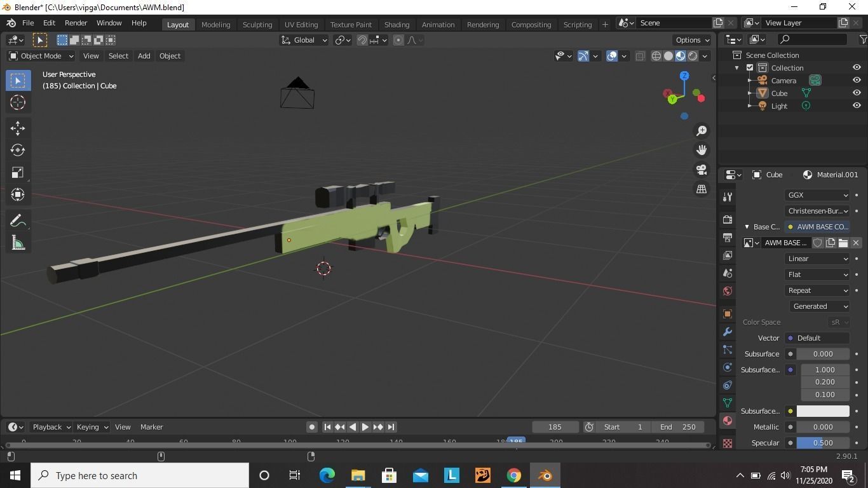Open World properties tab icon
The height and width of the screenshot is (488, 868).
pyautogui.click(x=728, y=291)
